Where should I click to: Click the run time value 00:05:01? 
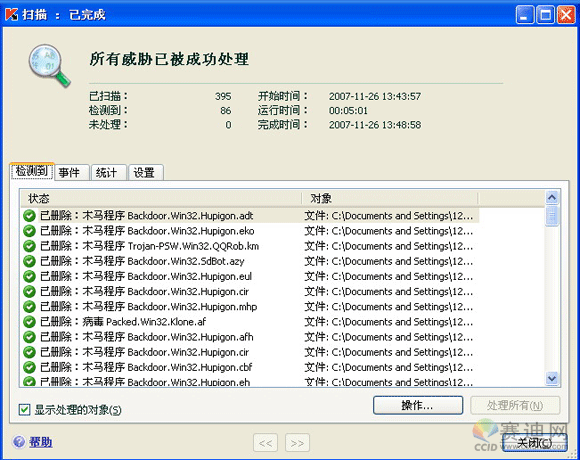348,110
